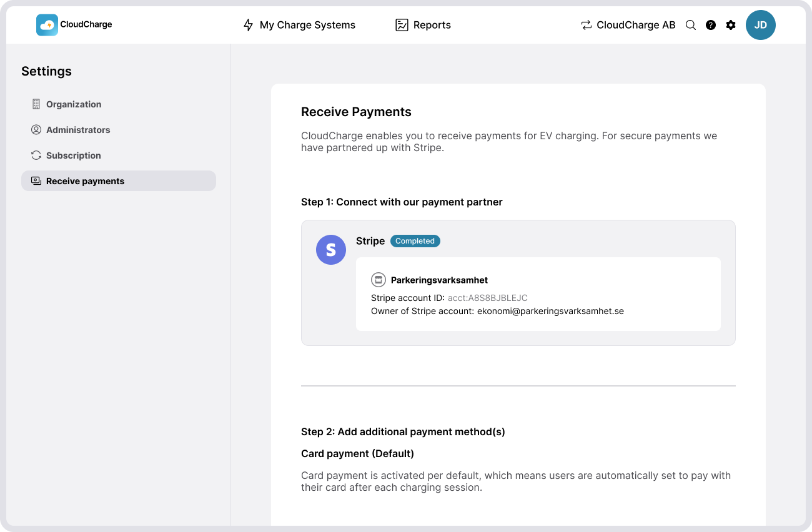
Task: Click the CloudCharge cloud logo icon
Action: coord(47,25)
